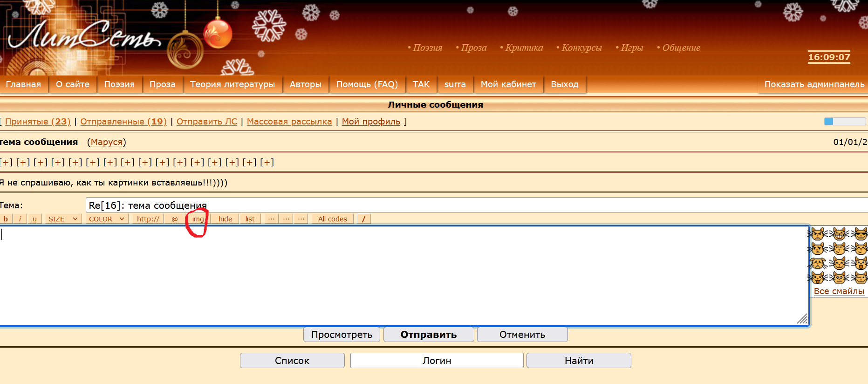Go to Мой кабинет in navigation
The height and width of the screenshot is (384, 868).
[x=508, y=84]
